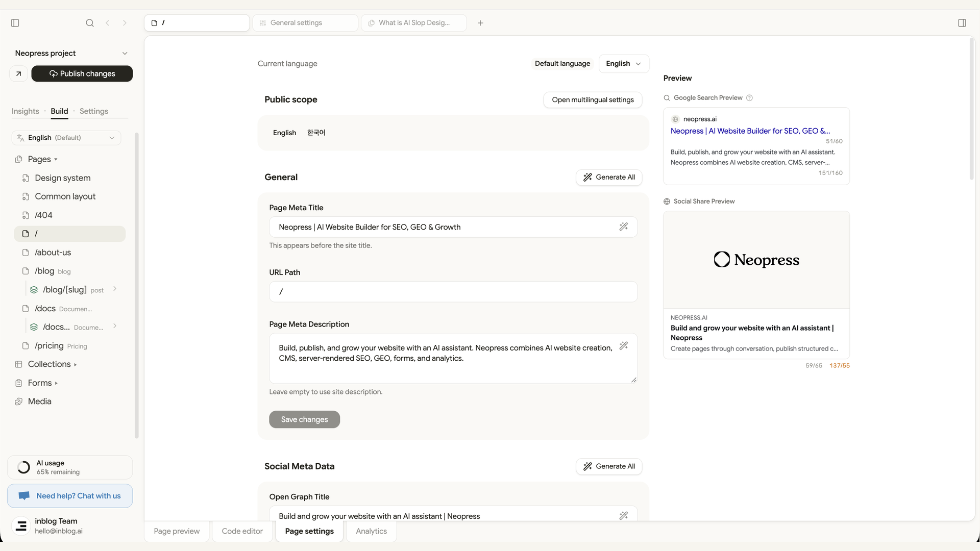Switch to the Insights tab
980x551 pixels.
point(26,111)
